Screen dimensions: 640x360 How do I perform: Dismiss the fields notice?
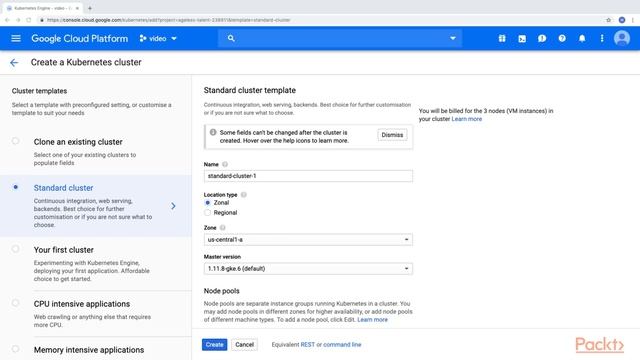pyautogui.click(x=392, y=135)
